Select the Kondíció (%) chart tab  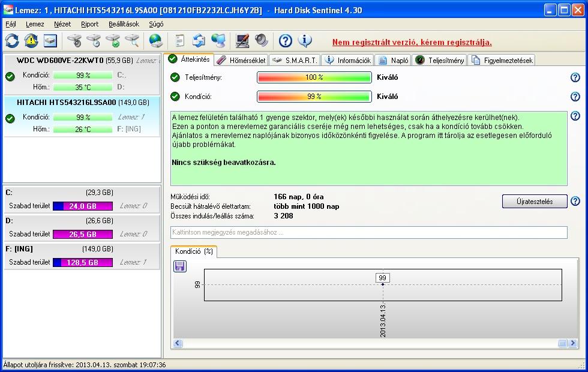[194, 251]
